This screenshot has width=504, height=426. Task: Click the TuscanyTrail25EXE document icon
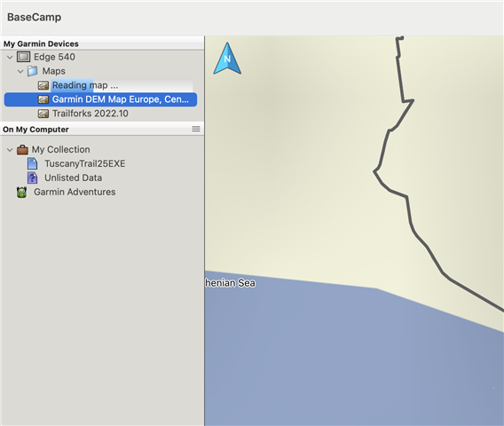click(x=33, y=163)
